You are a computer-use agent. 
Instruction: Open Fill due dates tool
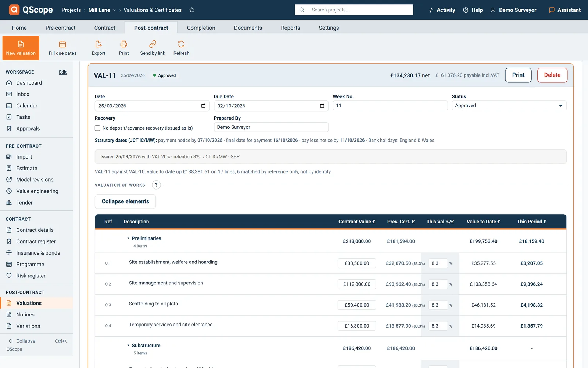click(62, 48)
